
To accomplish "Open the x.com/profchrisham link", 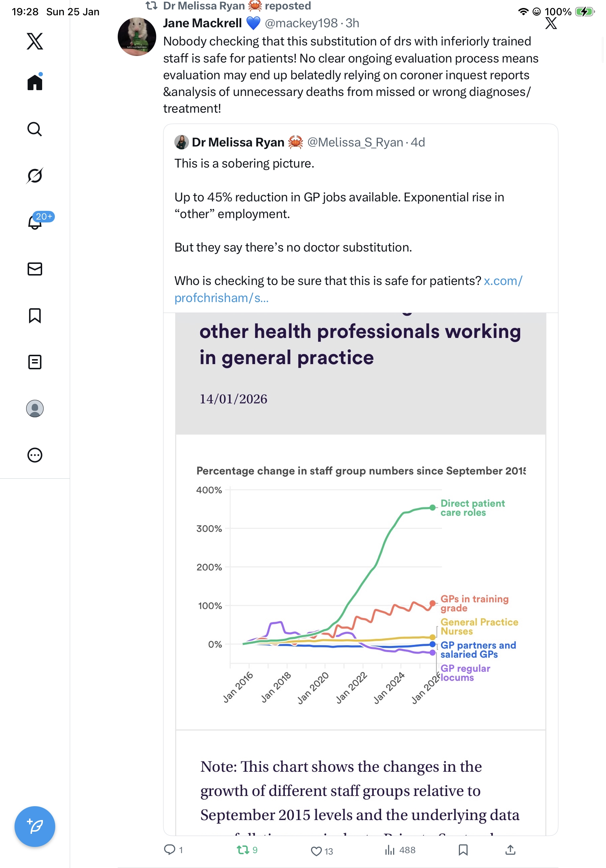I will [503, 281].
